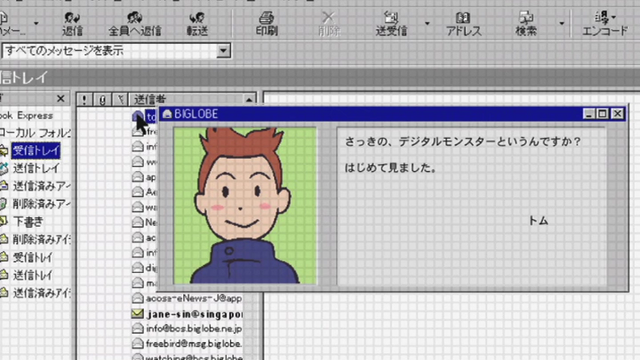This screenshot has height=360, width=640.
Task: Close the folder list pane with X
Action: click(x=60, y=98)
